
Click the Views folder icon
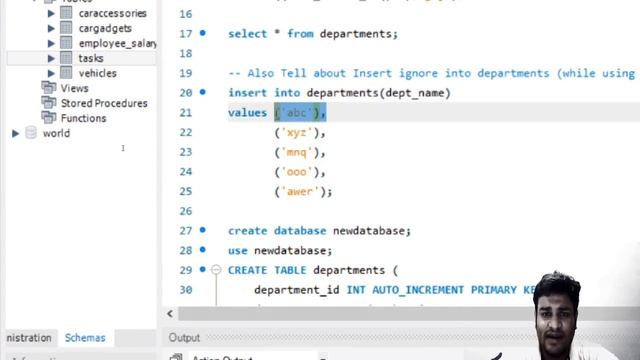click(49, 88)
